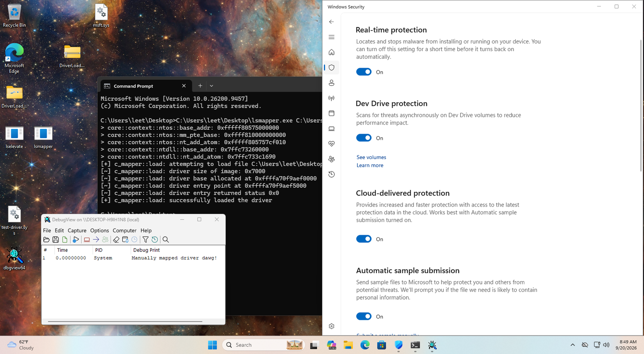Select the lsmapper desktop icon
Image resolution: width=644 pixels, height=354 pixels.
43,137
